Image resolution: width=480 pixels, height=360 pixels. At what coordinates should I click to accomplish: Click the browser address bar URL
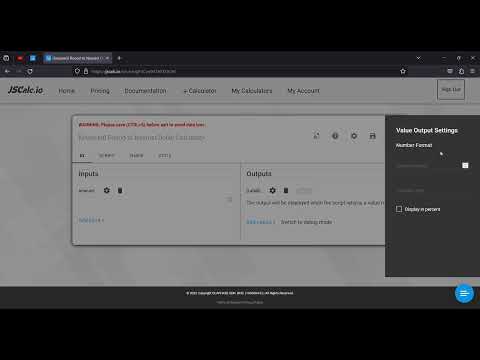click(x=133, y=71)
